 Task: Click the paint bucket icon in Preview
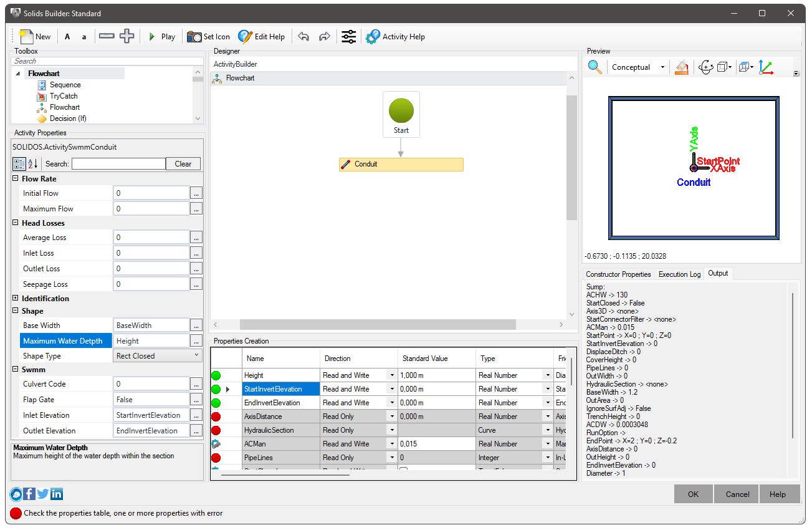point(681,67)
